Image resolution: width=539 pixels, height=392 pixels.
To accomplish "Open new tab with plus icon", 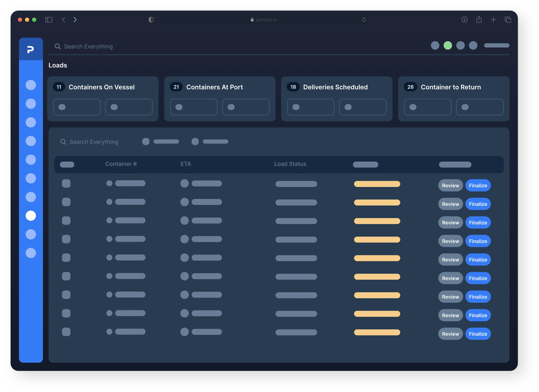I will [493, 20].
